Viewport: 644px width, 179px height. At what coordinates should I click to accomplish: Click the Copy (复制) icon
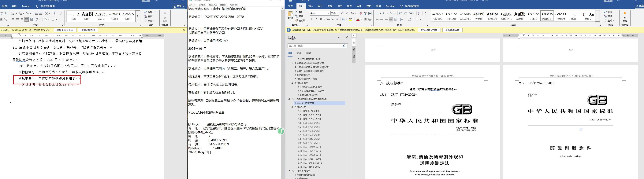pyautogui.click(x=297, y=16)
